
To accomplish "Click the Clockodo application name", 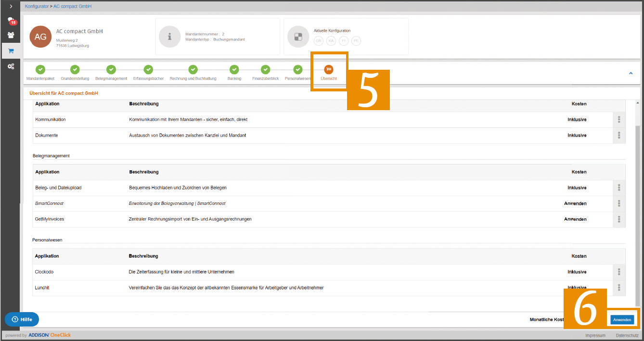I will [44, 272].
